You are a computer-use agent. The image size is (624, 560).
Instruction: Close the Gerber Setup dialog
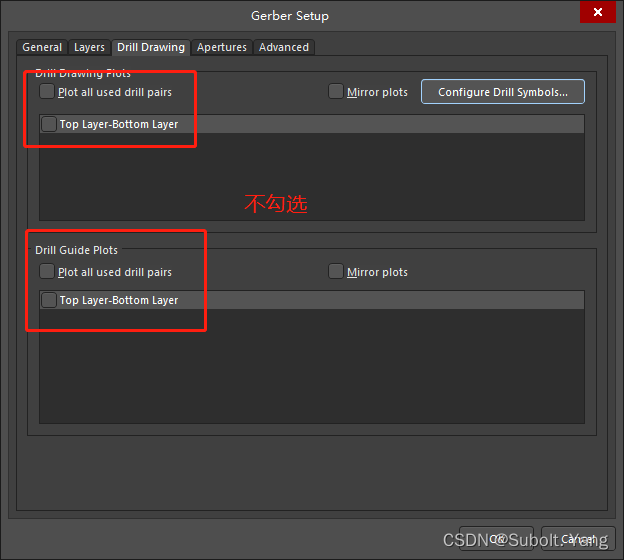pos(597,13)
